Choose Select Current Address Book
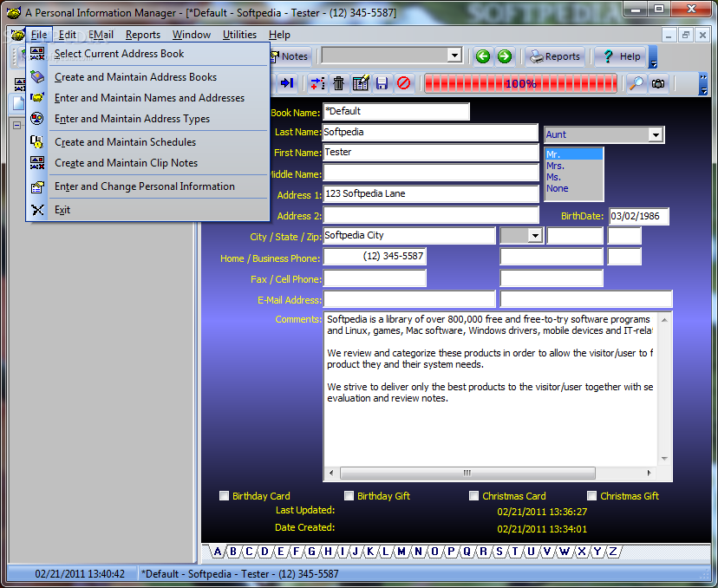Screen dimensions: 718x588 (147, 54)
